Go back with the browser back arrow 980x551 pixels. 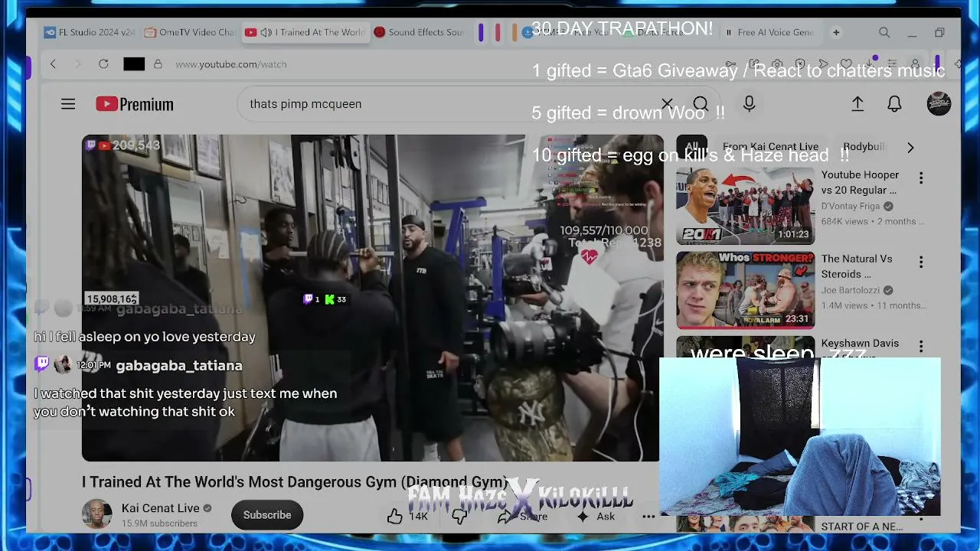(53, 64)
